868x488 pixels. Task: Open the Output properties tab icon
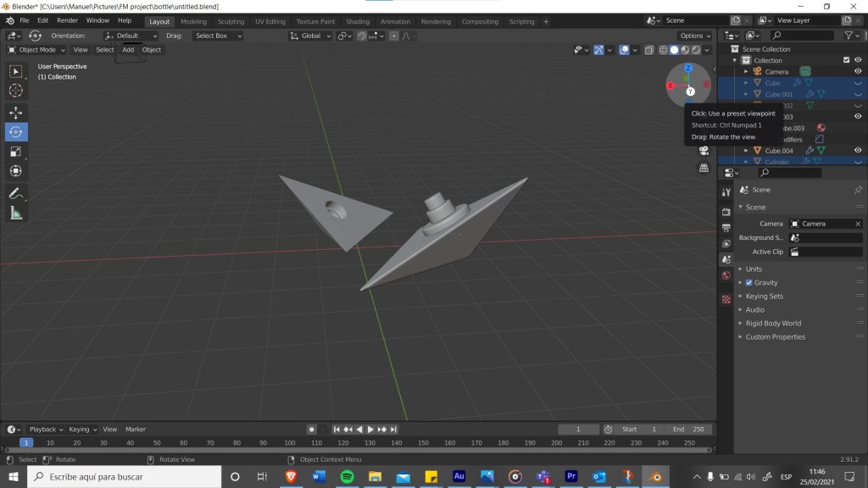(x=726, y=228)
